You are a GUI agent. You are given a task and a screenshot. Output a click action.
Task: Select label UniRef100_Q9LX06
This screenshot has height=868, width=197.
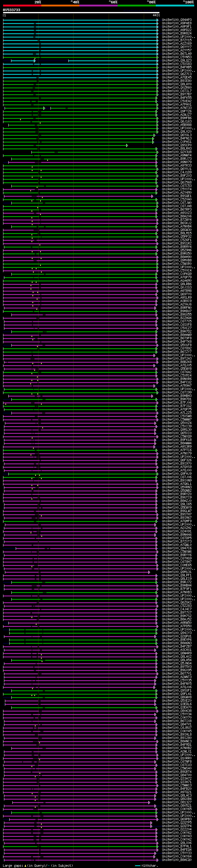(x=177, y=842)
